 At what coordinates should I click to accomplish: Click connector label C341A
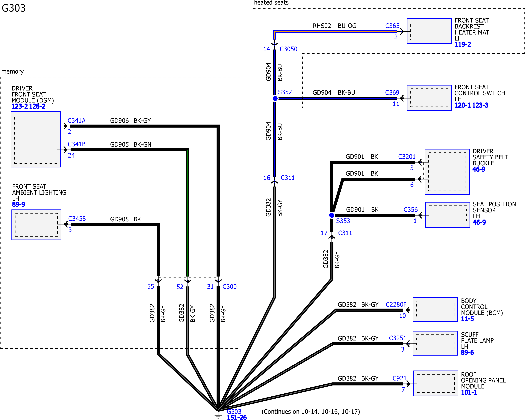point(76,120)
